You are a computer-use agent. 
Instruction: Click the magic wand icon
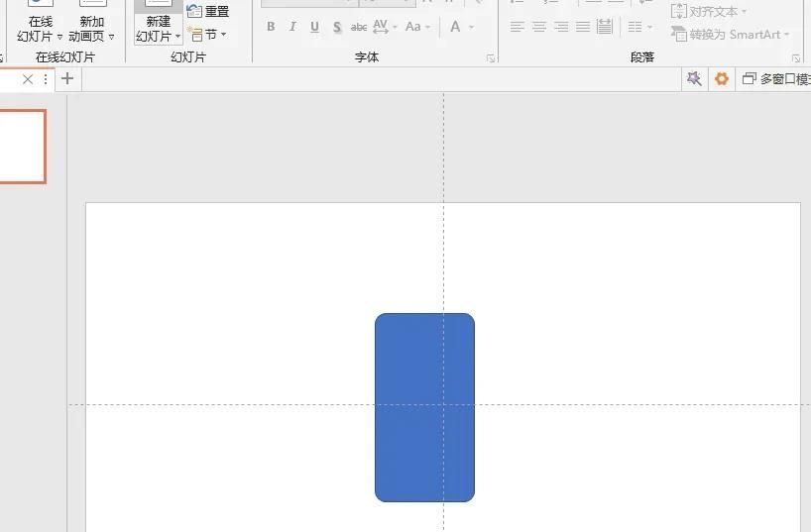pos(694,78)
